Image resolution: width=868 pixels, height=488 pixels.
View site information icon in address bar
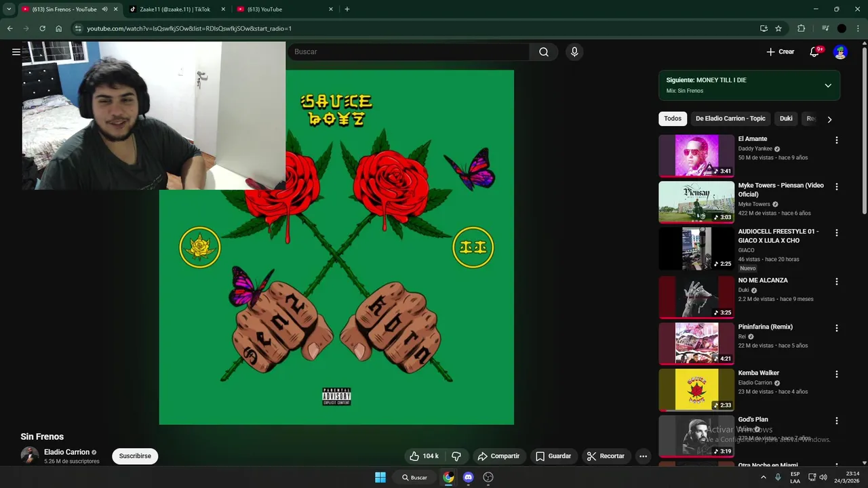(78, 28)
